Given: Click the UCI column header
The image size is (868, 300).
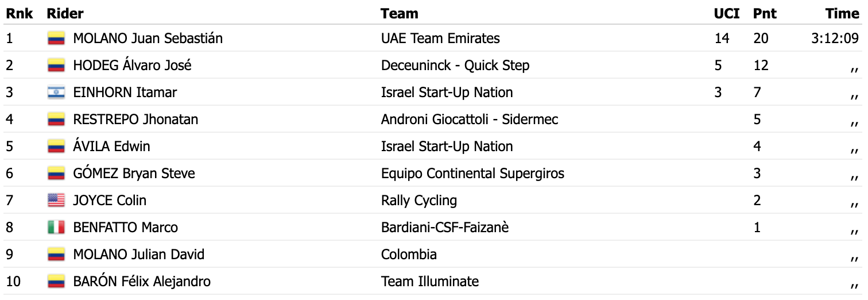Looking at the screenshot, I should click(726, 14).
